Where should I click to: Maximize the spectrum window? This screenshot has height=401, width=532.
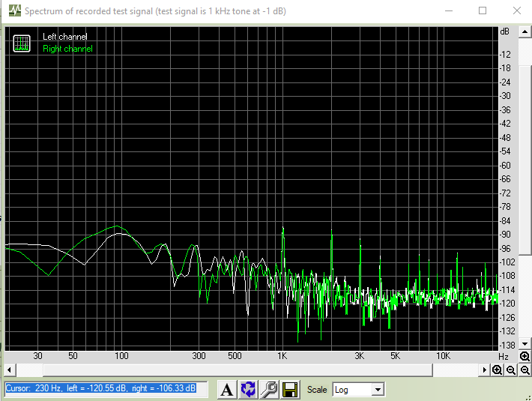tap(483, 10)
